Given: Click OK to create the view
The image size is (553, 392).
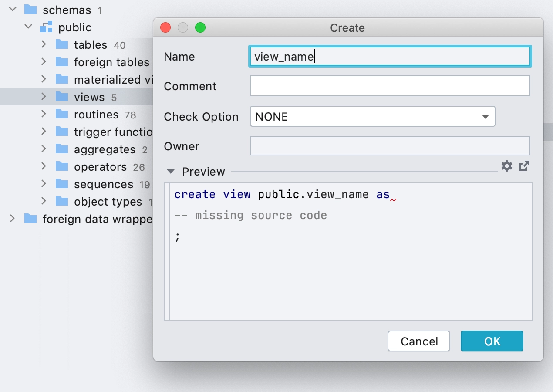Looking at the screenshot, I should [x=492, y=341].
